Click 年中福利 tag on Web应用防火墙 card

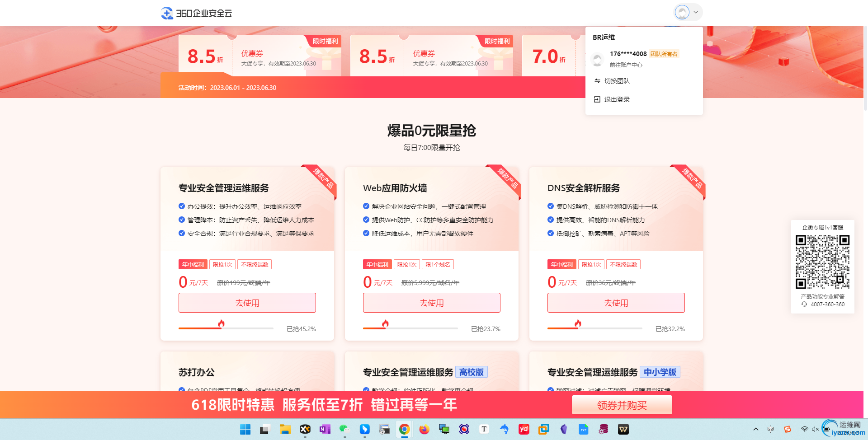377,265
